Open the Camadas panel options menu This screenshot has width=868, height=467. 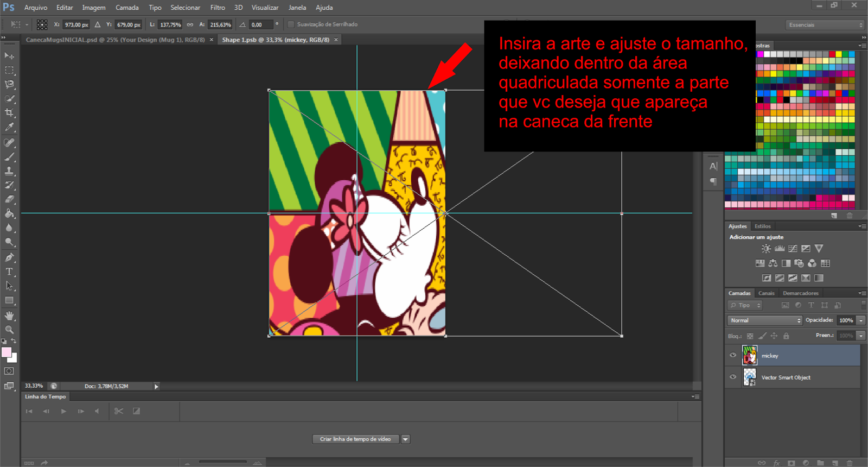(x=862, y=293)
